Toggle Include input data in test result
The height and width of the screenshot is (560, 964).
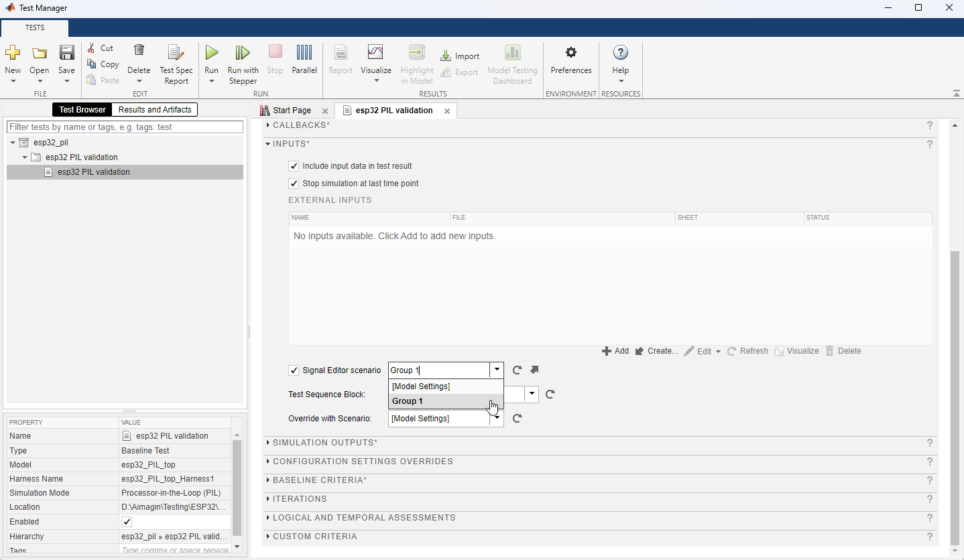click(x=293, y=166)
